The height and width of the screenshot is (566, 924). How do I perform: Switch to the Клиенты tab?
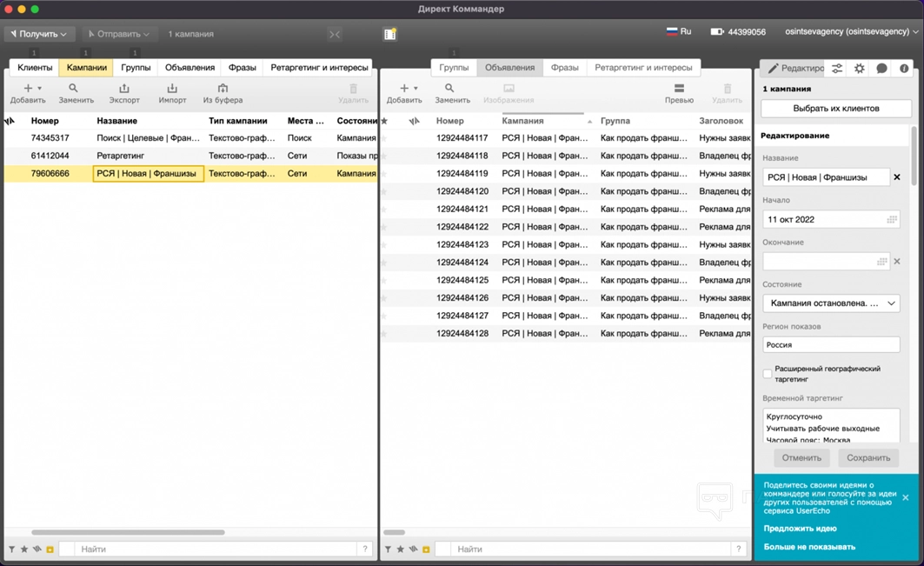[x=35, y=67]
